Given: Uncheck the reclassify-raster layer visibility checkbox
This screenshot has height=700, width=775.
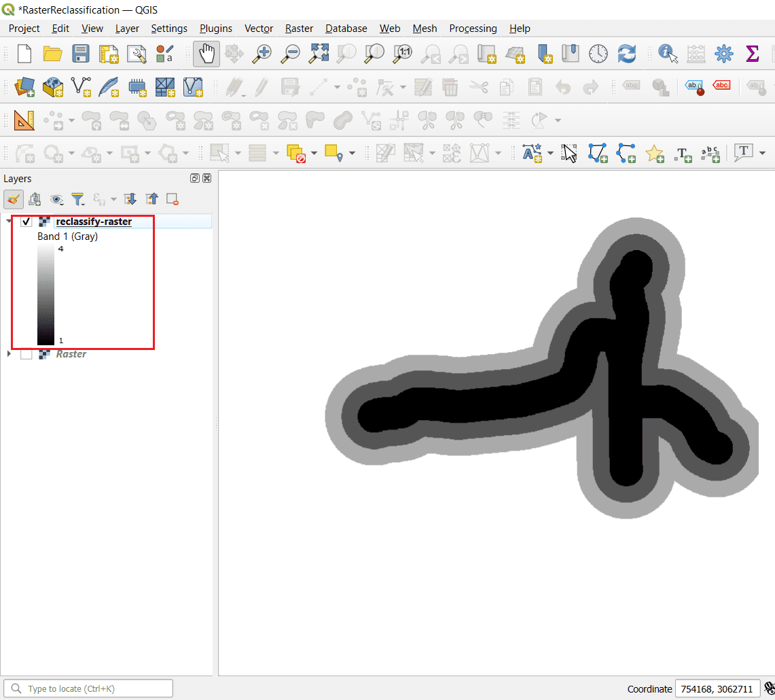Looking at the screenshot, I should coord(26,221).
